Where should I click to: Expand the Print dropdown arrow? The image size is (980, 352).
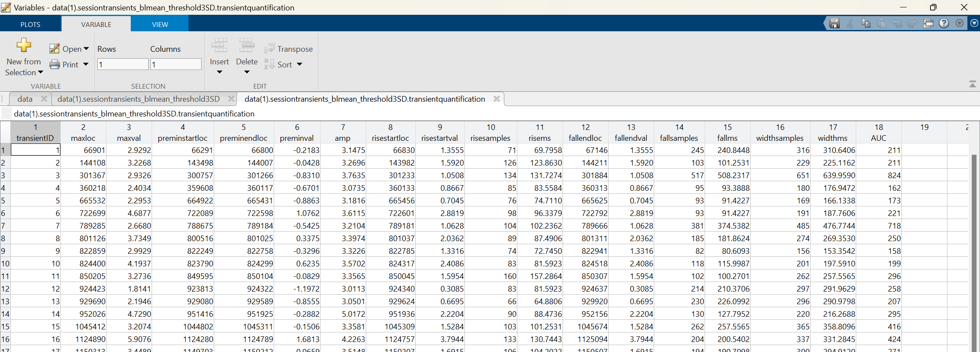click(x=86, y=64)
